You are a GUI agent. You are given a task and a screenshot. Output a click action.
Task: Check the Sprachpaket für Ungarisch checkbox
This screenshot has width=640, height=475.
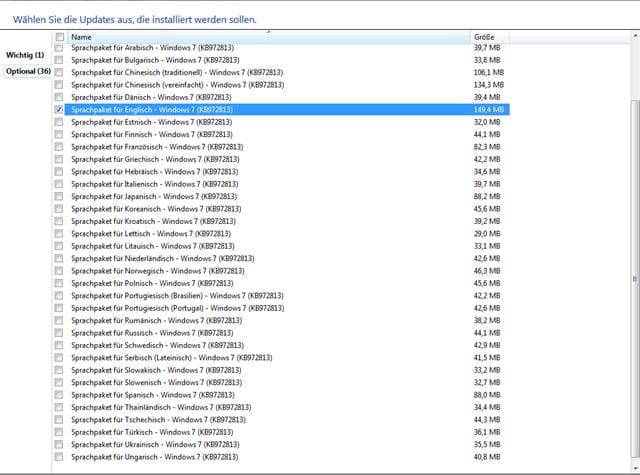(x=60, y=457)
